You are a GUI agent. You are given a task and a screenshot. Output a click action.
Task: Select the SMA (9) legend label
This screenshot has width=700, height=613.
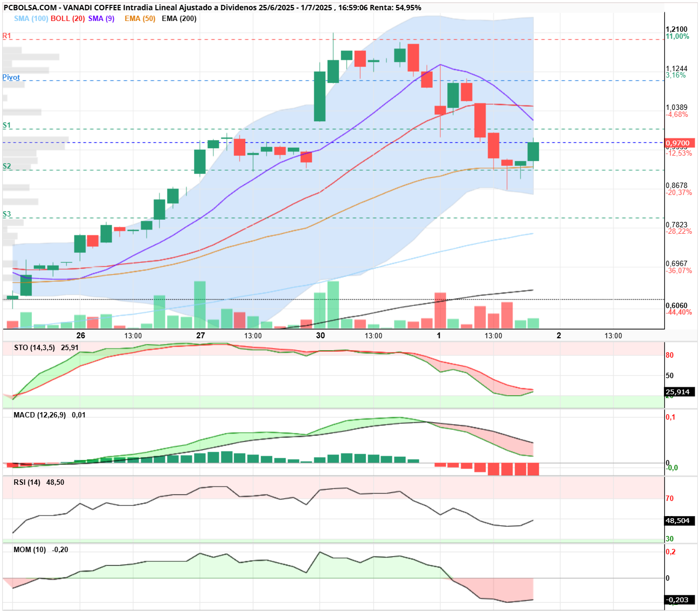(x=101, y=18)
